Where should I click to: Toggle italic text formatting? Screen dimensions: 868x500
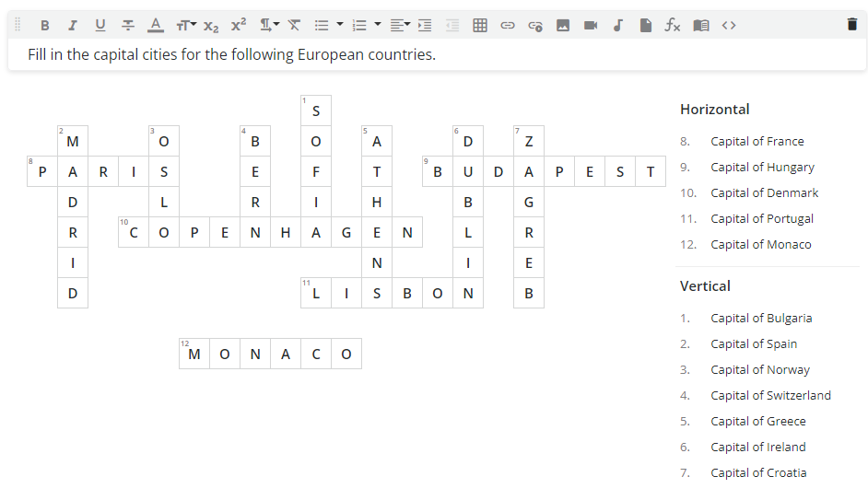pos(72,25)
